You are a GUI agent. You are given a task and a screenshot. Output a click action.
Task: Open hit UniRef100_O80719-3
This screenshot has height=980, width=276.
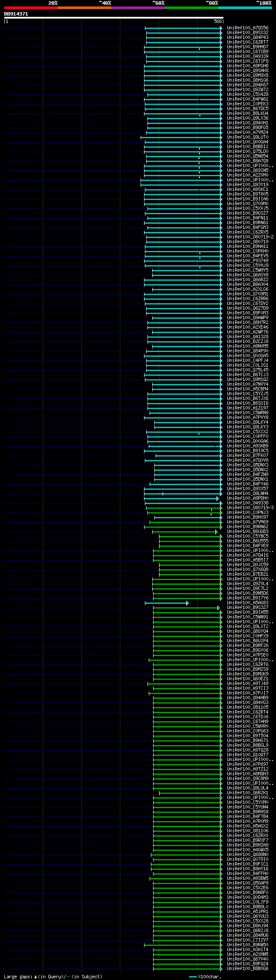tap(250, 508)
